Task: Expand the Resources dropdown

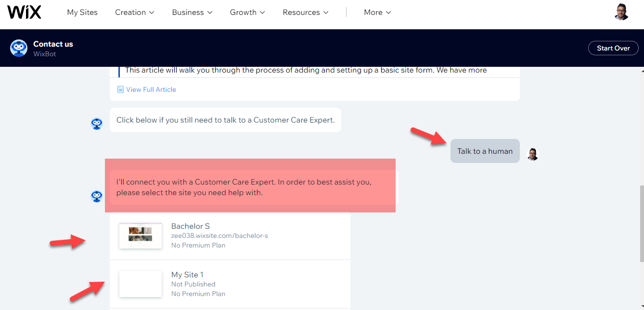Action: coord(305,12)
